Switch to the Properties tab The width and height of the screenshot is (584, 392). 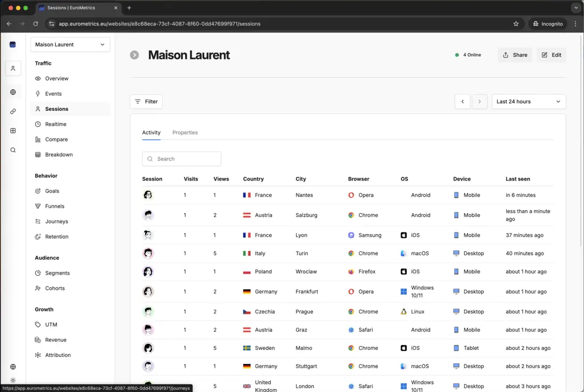pyautogui.click(x=185, y=133)
